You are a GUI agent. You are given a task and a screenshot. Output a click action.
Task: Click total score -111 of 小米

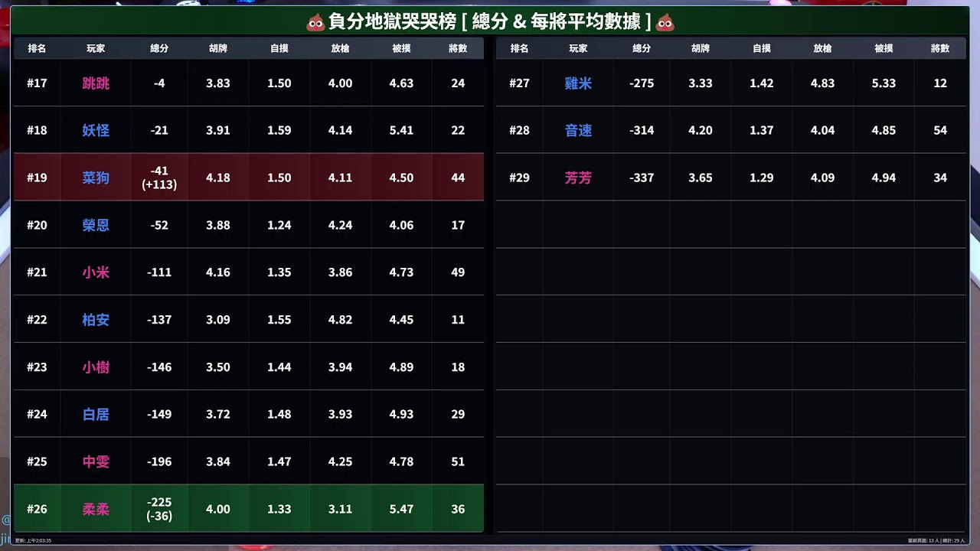[159, 272]
